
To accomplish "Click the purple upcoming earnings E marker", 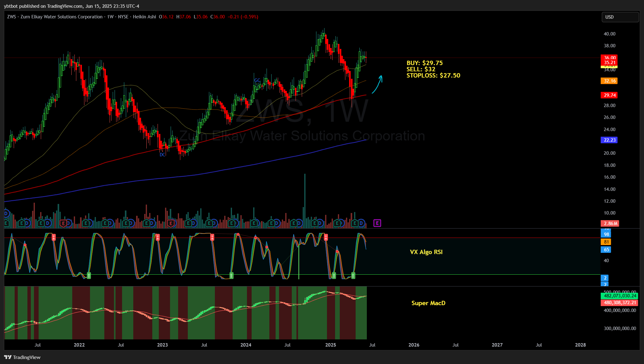I will point(377,223).
